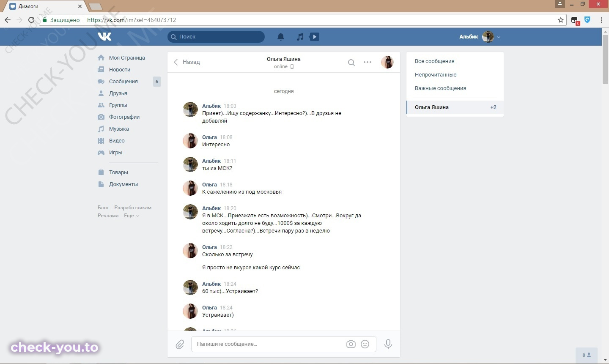The width and height of the screenshot is (609, 364).
Task: Click the Chrome forward arrow
Action: [x=19, y=20]
